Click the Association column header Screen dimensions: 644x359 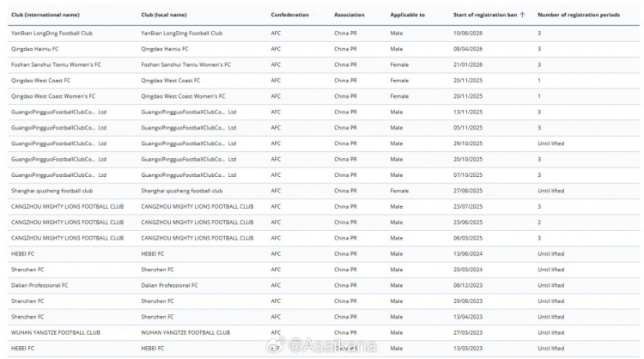coord(349,15)
